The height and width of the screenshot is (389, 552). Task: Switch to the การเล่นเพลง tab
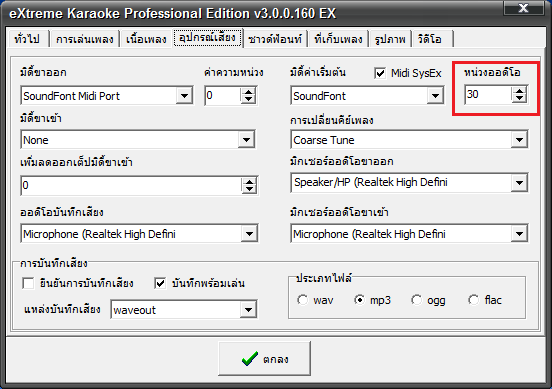tap(84, 39)
